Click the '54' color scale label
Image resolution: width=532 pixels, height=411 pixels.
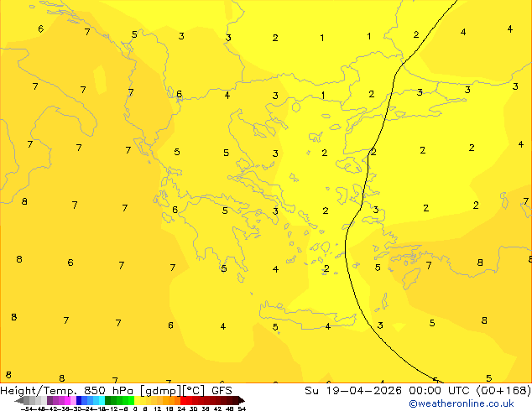(x=242, y=408)
